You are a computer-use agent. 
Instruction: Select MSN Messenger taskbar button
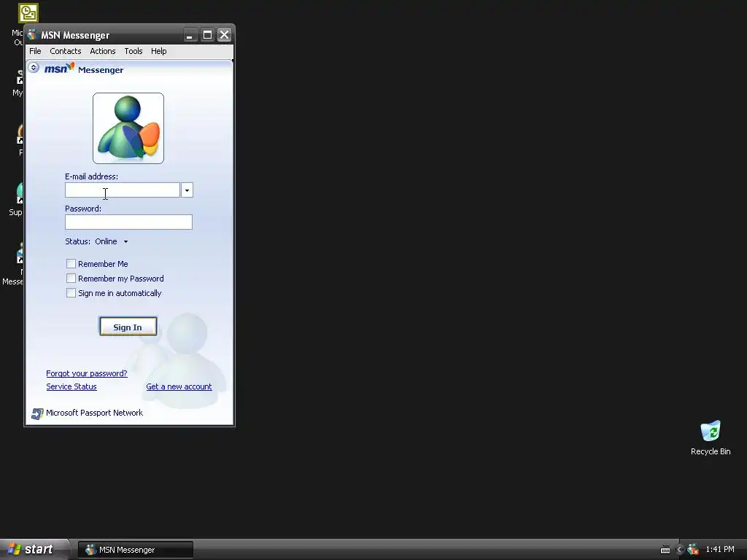[136, 550]
